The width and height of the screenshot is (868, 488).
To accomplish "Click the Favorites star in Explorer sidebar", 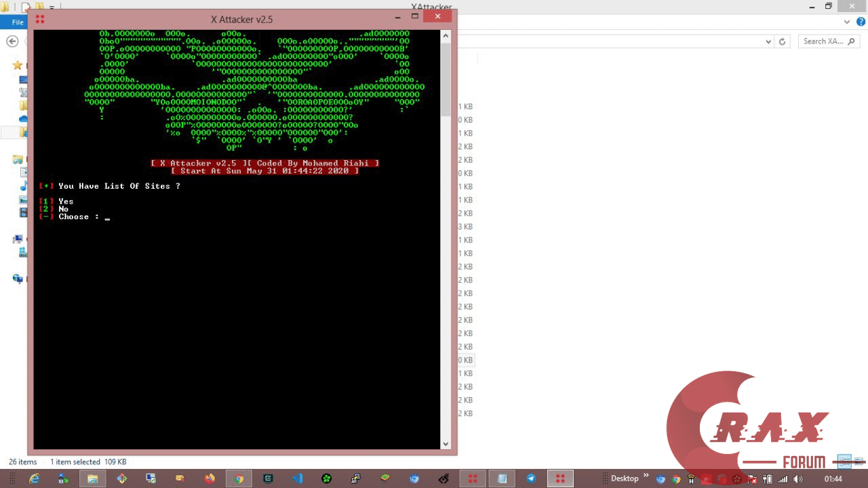I will pos(17,65).
